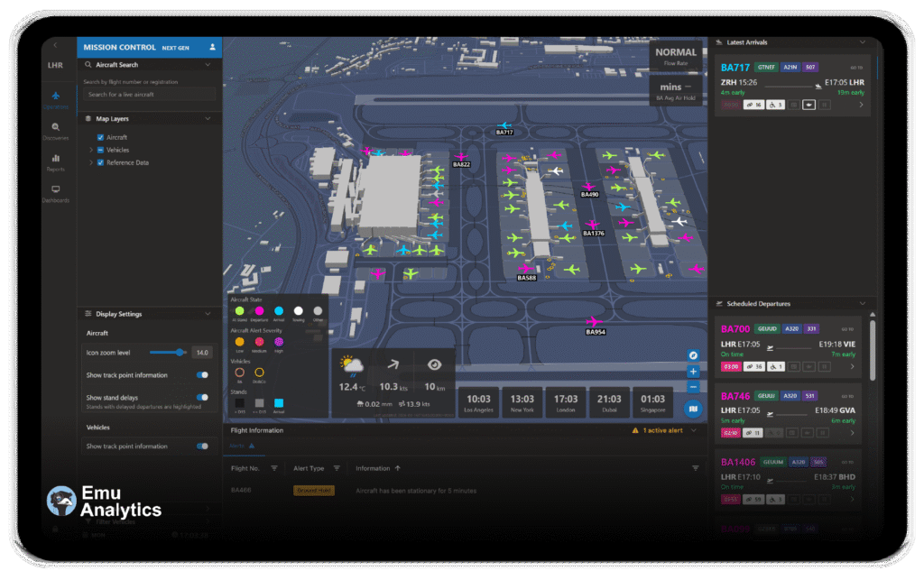Open the basemap selector round button
Image resolution: width=924 pixels, height=580 pixels.
[693, 410]
